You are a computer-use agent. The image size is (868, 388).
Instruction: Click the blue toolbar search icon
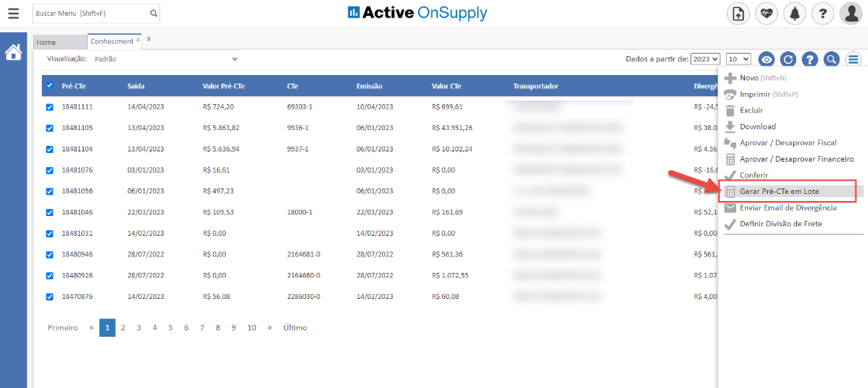point(832,59)
